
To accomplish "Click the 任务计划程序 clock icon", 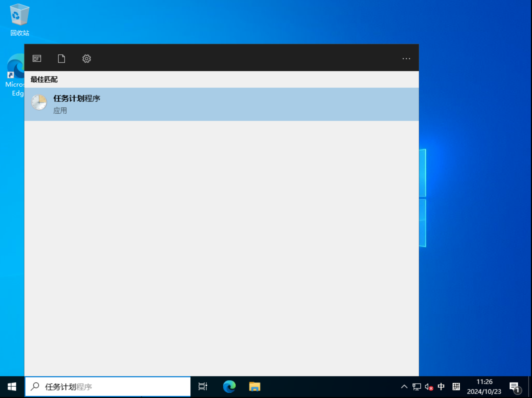I will pyautogui.click(x=39, y=103).
